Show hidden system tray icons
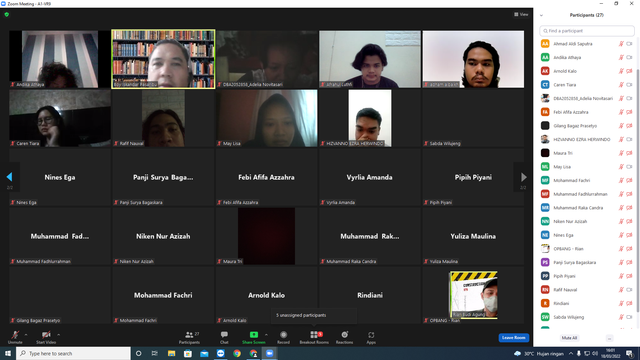This screenshot has height=360, width=640. coord(571,353)
